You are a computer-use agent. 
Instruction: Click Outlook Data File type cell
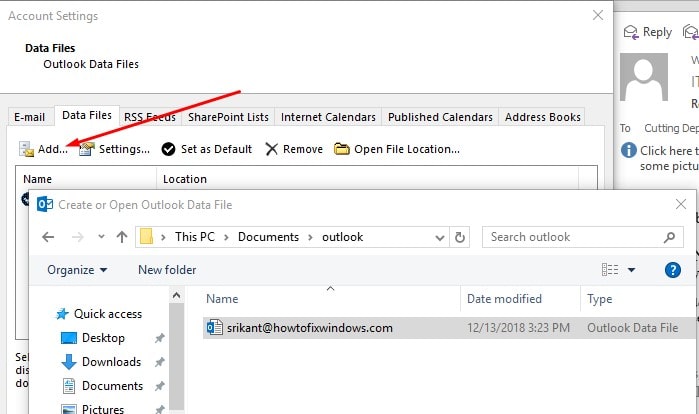633,328
